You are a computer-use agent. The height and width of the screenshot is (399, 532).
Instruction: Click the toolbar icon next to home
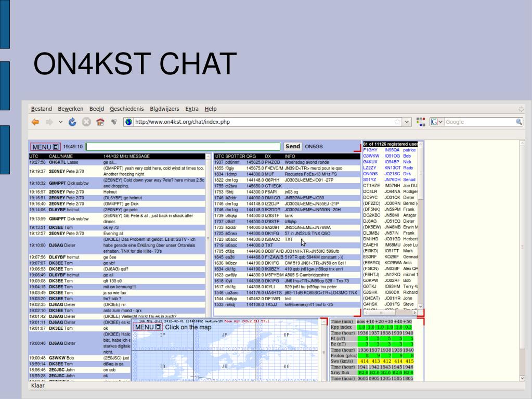click(114, 122)
